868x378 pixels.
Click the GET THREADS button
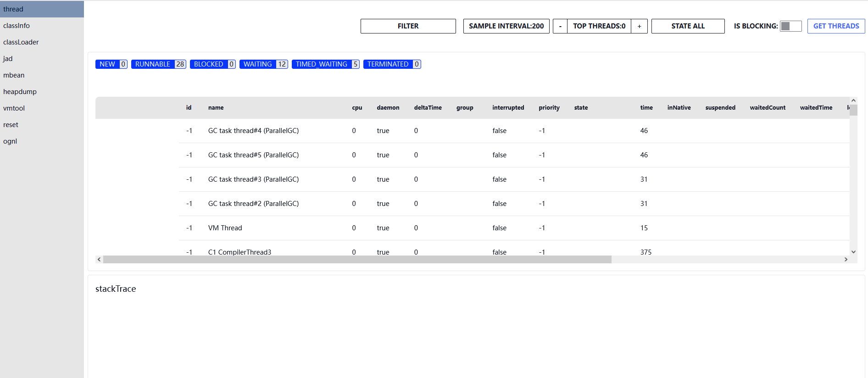click(836, 26)
